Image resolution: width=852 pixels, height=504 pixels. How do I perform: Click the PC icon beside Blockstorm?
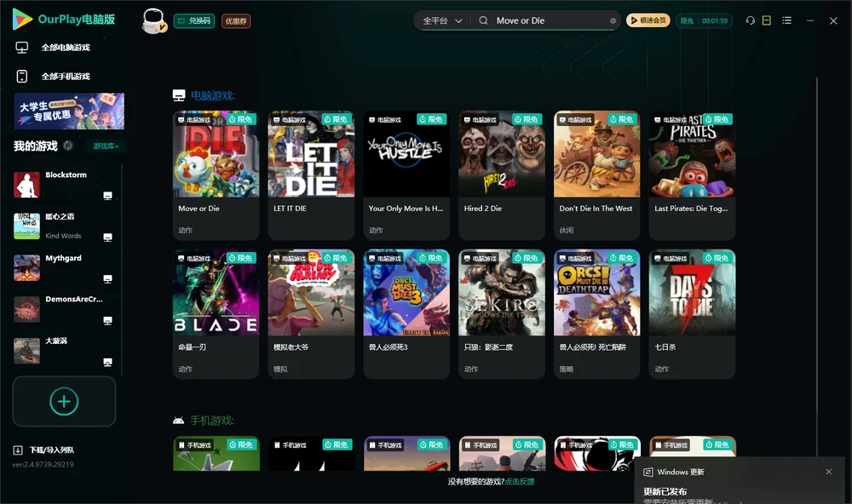pos(107,196)
